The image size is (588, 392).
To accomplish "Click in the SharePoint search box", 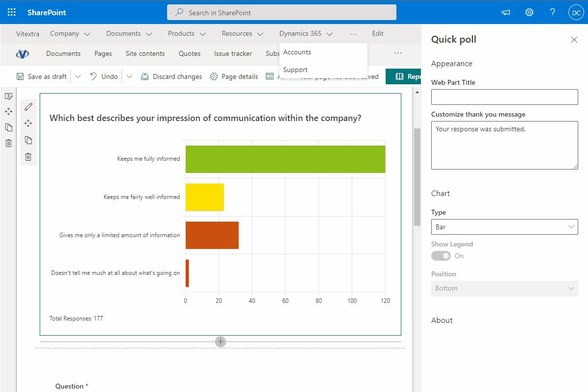I will 282,13.
